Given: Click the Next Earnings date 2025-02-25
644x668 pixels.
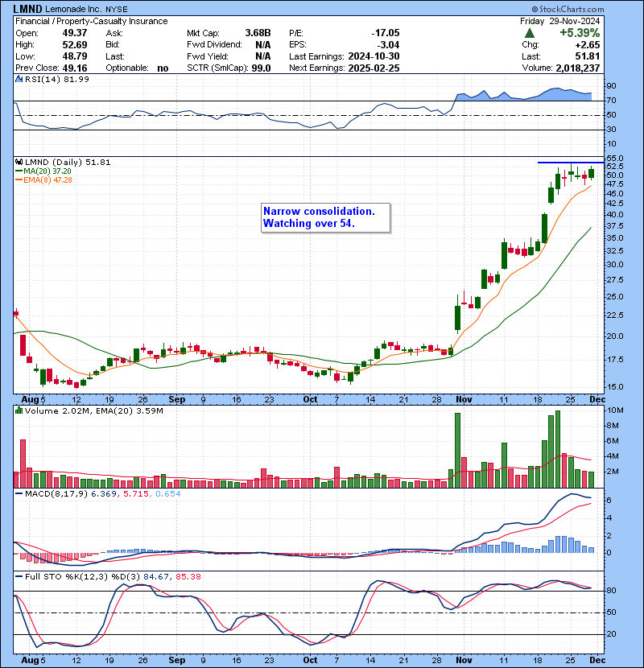Looking at the screenshot, I should tap(374, 68).
